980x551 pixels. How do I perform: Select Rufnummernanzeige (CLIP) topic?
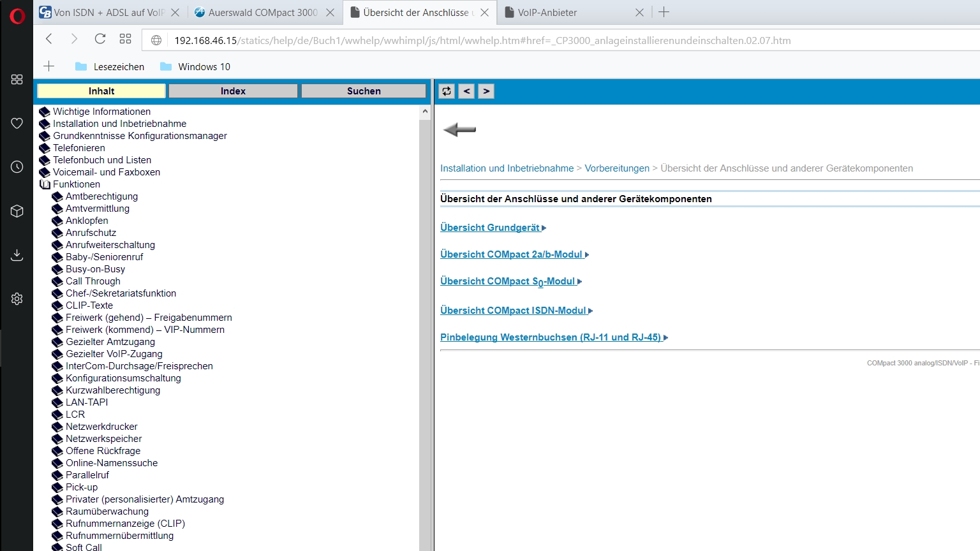126,524
